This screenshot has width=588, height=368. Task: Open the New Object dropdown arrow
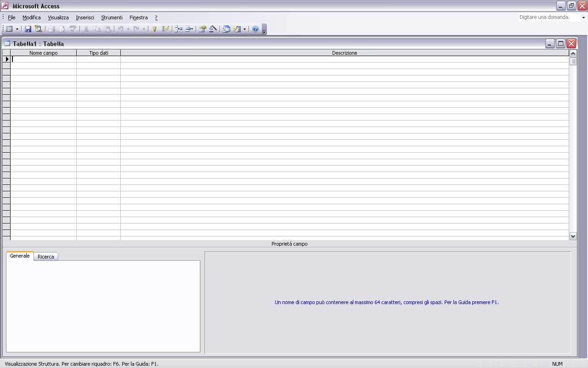(244, 29)
